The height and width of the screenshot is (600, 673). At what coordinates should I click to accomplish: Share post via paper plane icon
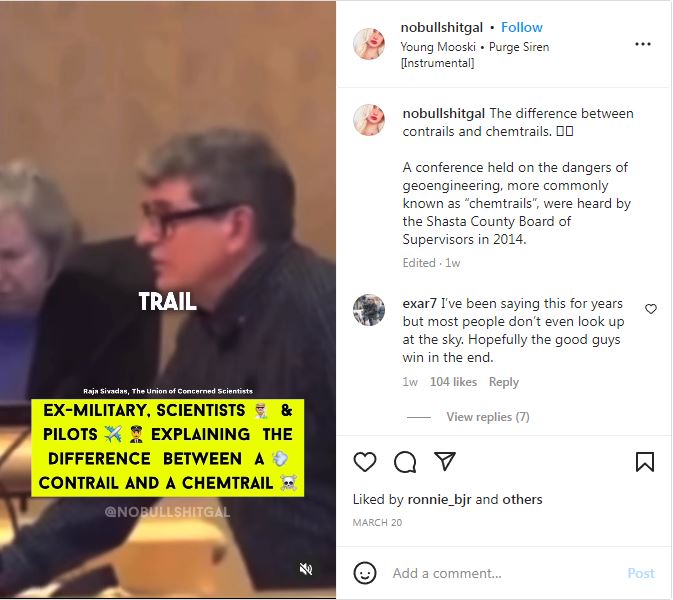click(444, 461)
